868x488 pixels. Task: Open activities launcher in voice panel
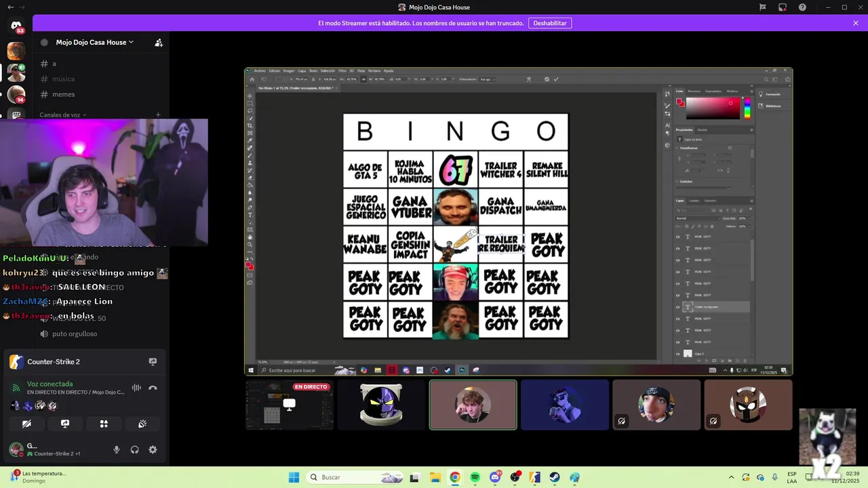pos(104,424)
